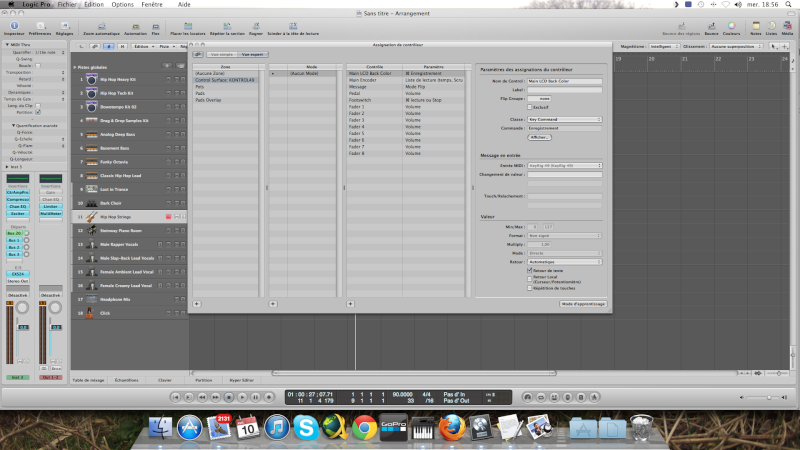Open the Notes panel icon
This screenshot has width=800, height=450.
755,27
